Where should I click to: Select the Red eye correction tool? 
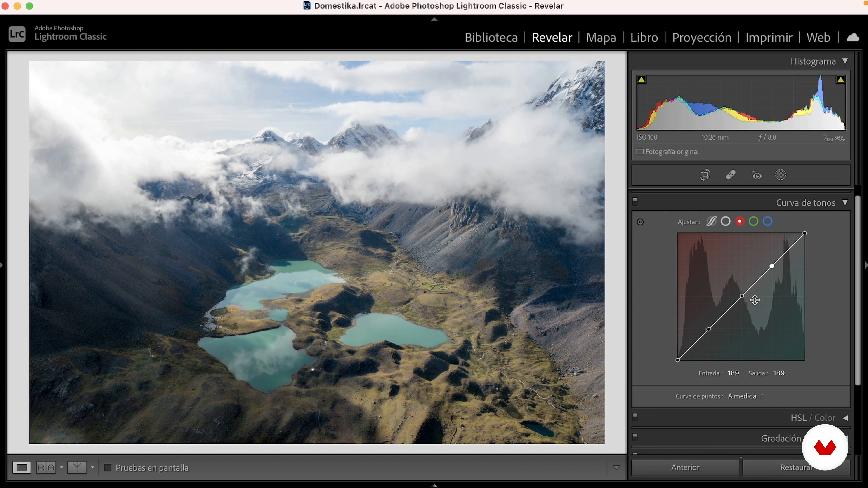pos(757,175)
